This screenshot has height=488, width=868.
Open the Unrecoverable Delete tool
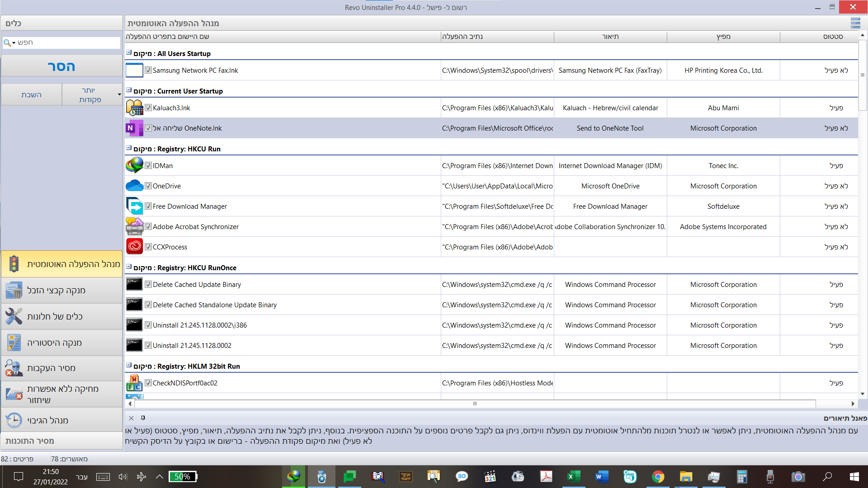click(62, 394)
